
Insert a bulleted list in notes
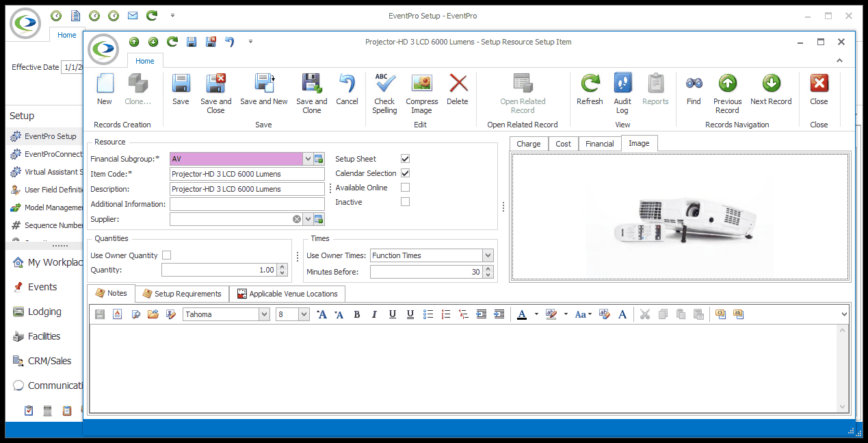coord(428,314)
